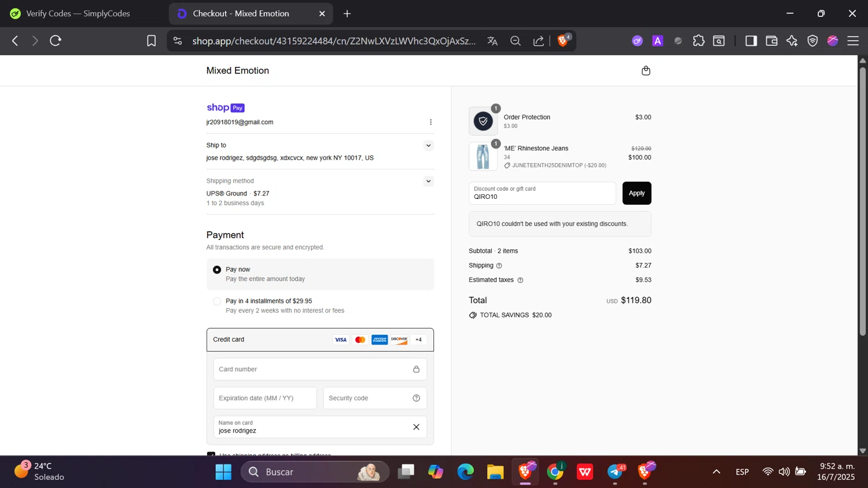This screenshot has height=488, width=868.
Task: Open File Explorer from taskbar
Action: pyautogui.click(x=495, y=472)
